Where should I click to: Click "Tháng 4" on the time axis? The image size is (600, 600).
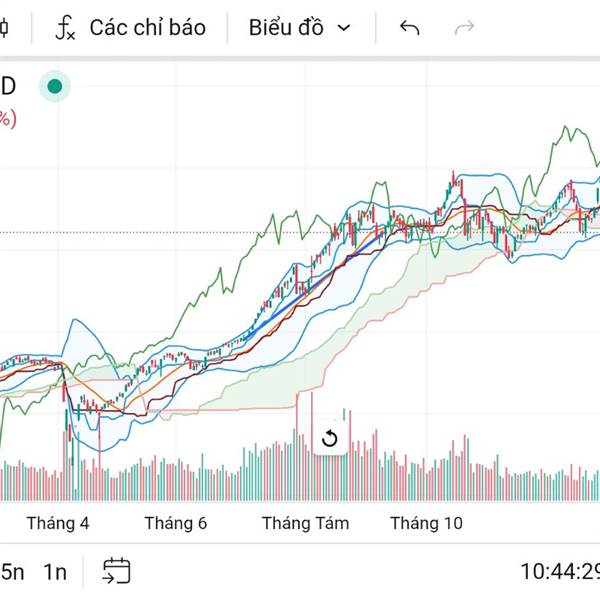point(58,523)
